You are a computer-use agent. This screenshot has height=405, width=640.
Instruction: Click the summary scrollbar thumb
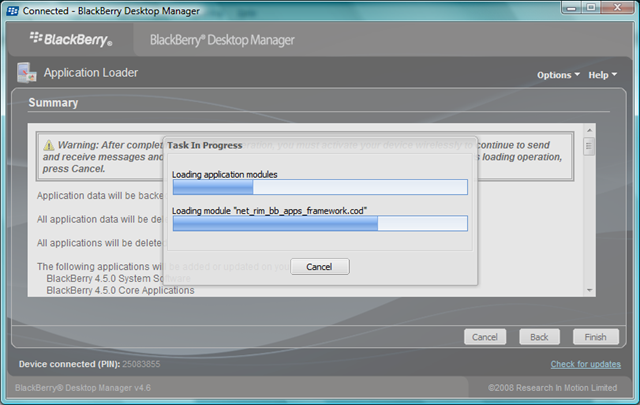[589, 147]
